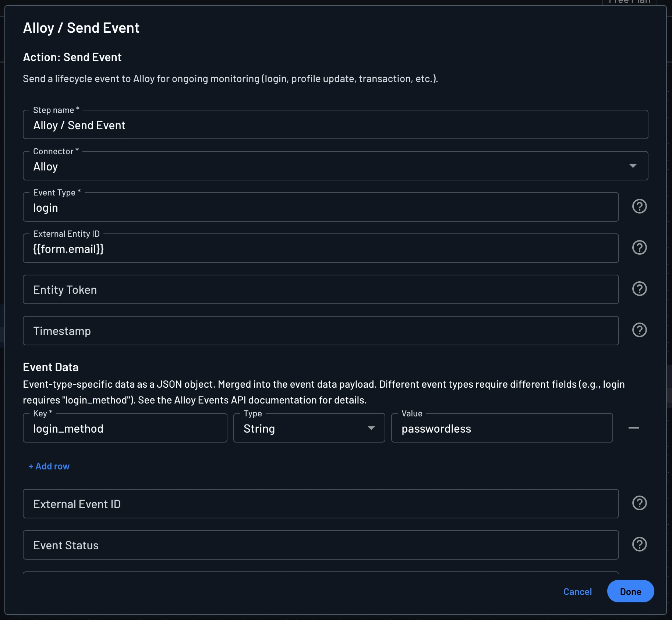The width and height of the screenshot is (672, 620).
Task: Open help icon next to External Event ID
Action: pos(639,503)
